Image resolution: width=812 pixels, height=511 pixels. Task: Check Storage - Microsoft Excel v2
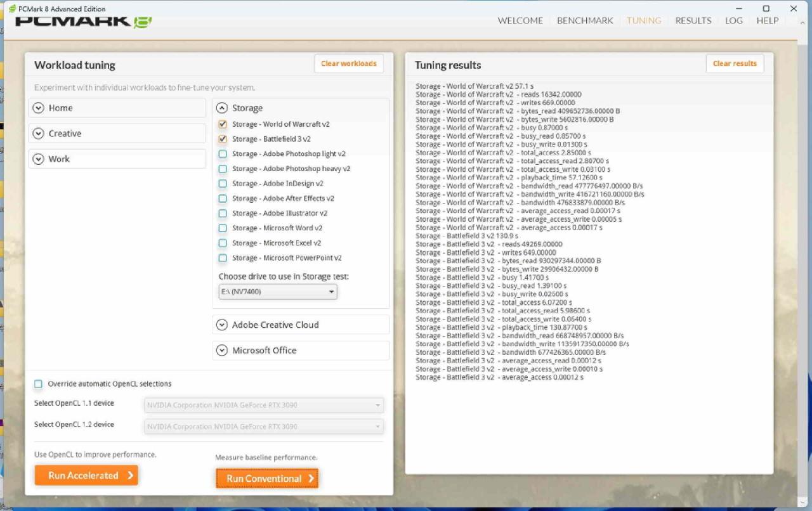coord(223,243)
